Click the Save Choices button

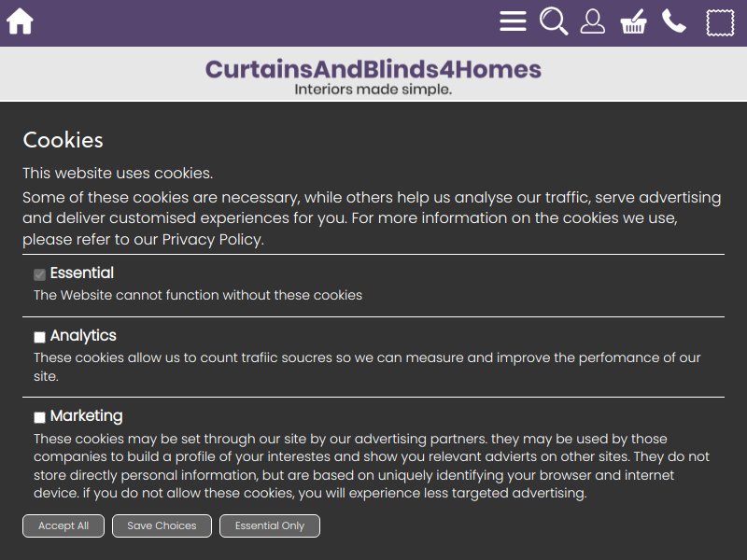(162, 525)
